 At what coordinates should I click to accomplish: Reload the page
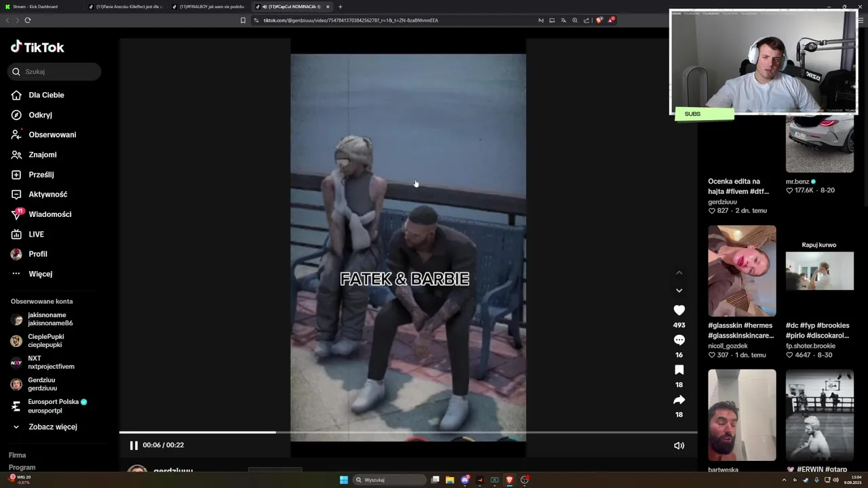tap(28, 20)
